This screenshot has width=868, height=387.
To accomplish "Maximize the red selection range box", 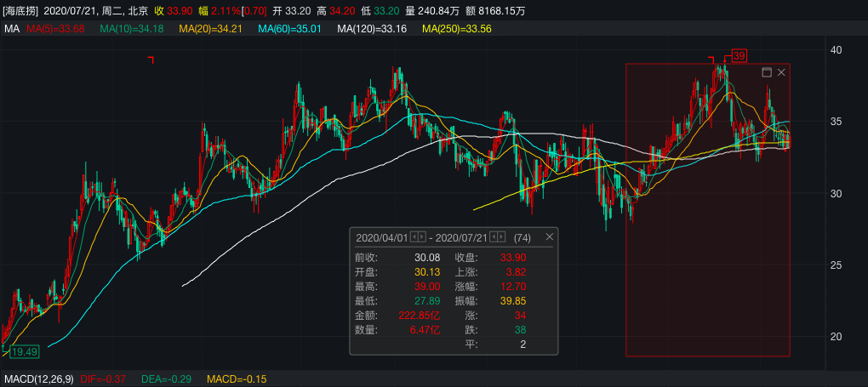I will 766,73.
